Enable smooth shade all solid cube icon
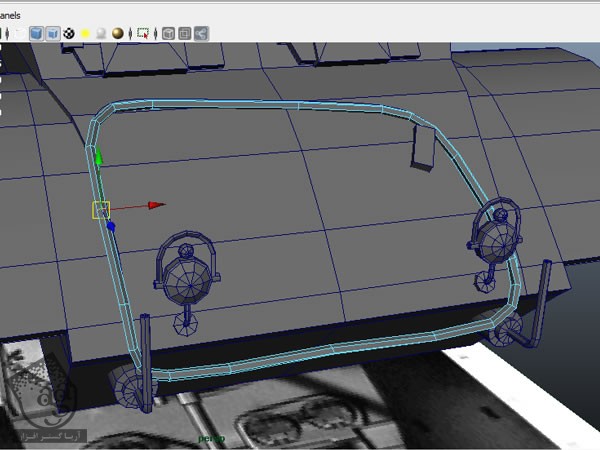This screenshot has width=600, height=450. point(36,33)
